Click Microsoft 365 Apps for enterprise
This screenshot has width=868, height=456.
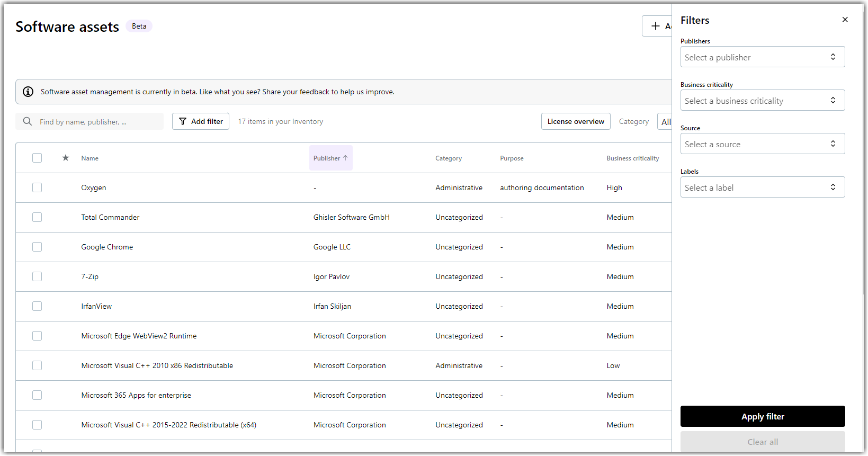136,395
